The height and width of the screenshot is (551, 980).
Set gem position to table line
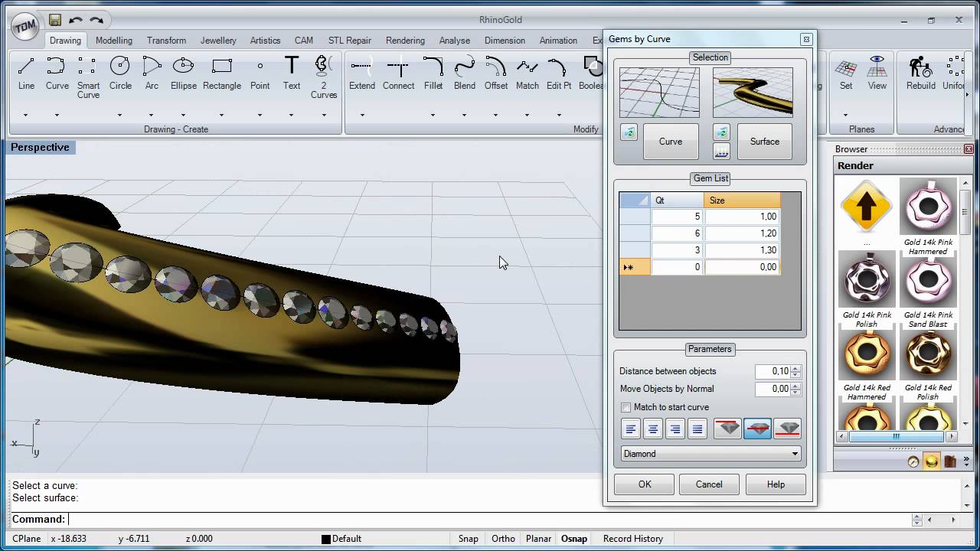[x=729, y=429]
